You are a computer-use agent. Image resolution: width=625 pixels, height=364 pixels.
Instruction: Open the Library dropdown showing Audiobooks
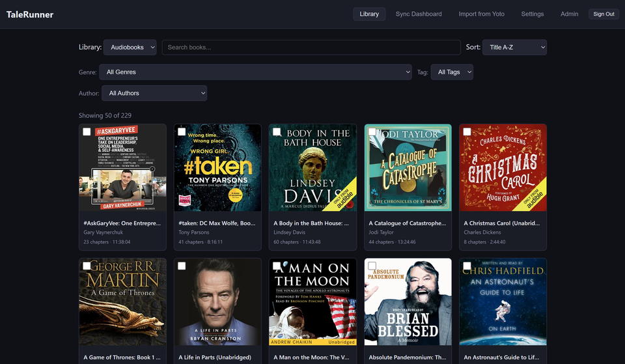pyautogui.click(x=130, y=47)
